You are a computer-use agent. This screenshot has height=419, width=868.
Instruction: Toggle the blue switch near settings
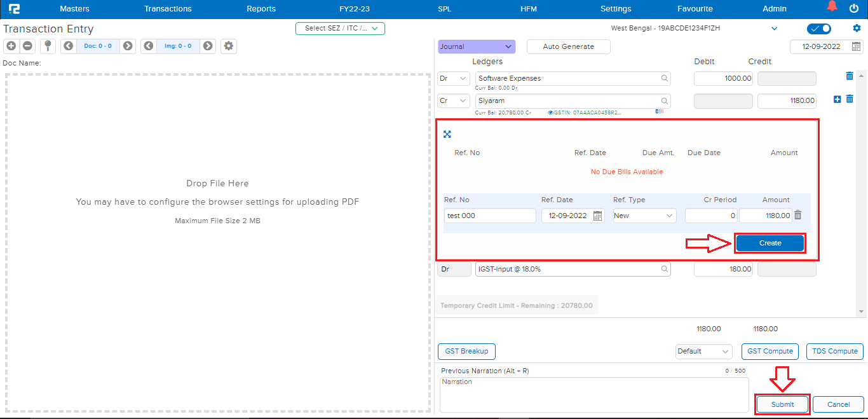(818, 29)
